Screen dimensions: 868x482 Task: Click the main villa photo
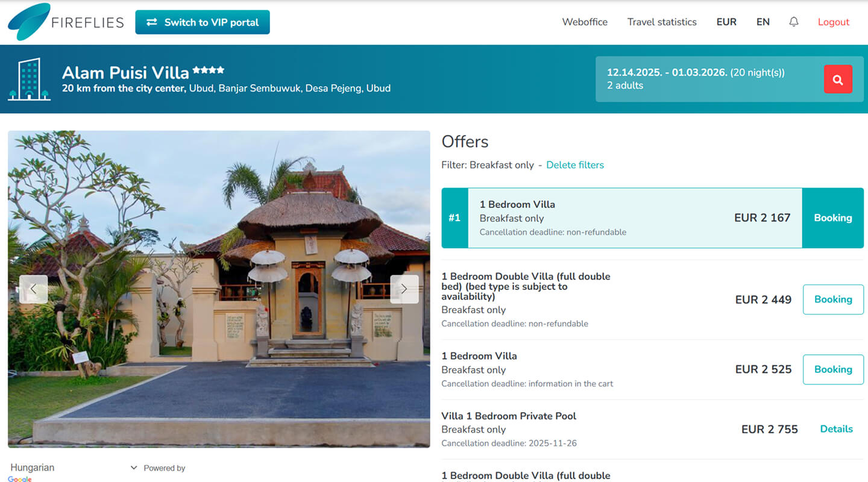(219, 289)
